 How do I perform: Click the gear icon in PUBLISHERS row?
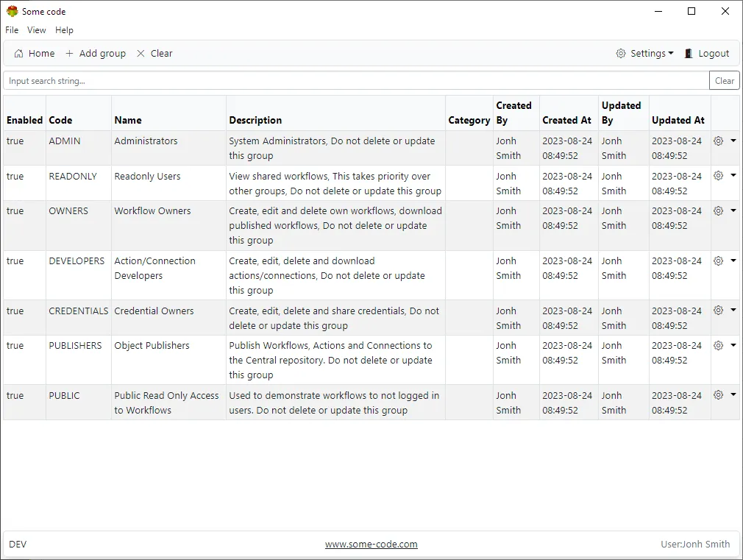click(x=719, y=345)
